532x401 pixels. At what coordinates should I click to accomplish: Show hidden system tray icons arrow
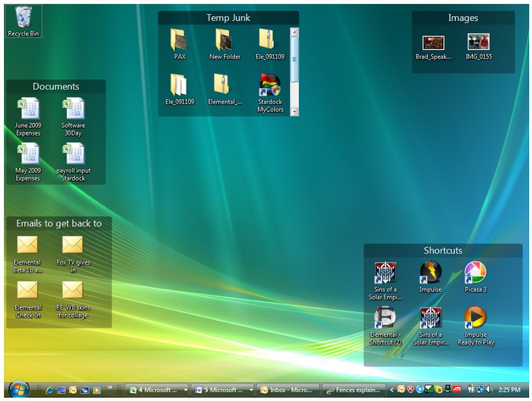click(x=392, y=390)
